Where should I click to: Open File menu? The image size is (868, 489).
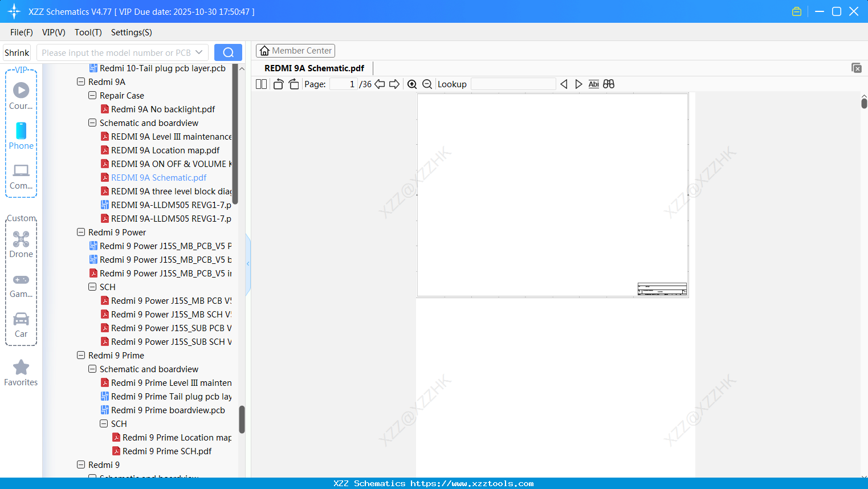click(22, 32)
